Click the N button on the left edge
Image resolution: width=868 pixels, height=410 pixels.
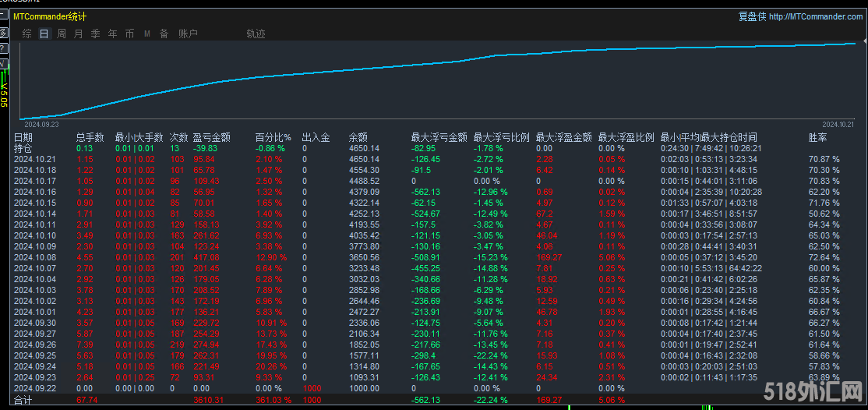click(x=3, y=63)
